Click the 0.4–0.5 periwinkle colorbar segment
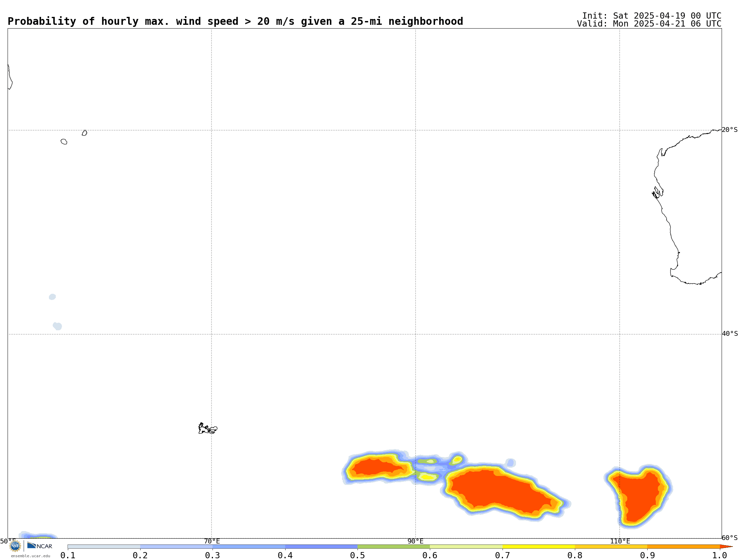 click(321, 547)
